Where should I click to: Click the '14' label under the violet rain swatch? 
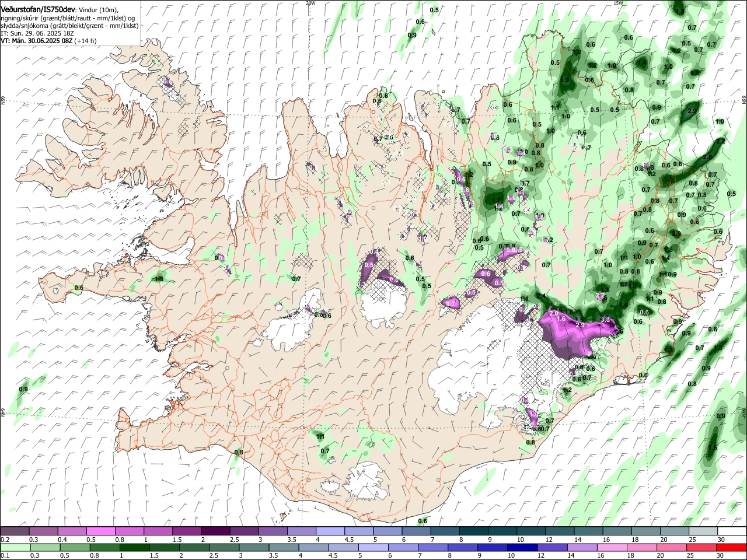[x=572, y=555]
